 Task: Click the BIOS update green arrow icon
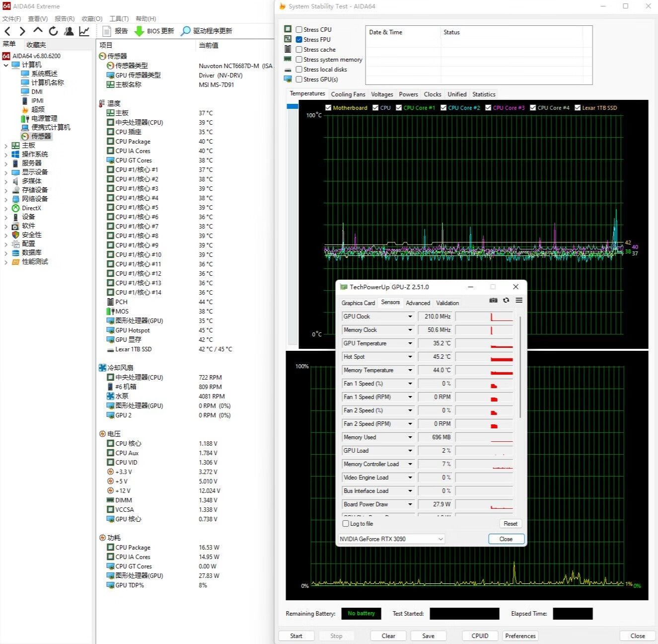[139, 31]
